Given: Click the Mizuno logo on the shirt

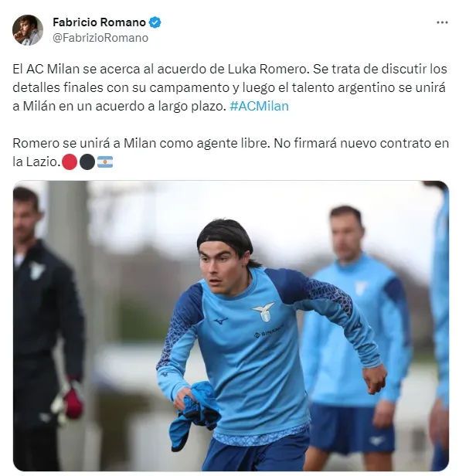Looking at the screenshot, I should click(221, 321).
